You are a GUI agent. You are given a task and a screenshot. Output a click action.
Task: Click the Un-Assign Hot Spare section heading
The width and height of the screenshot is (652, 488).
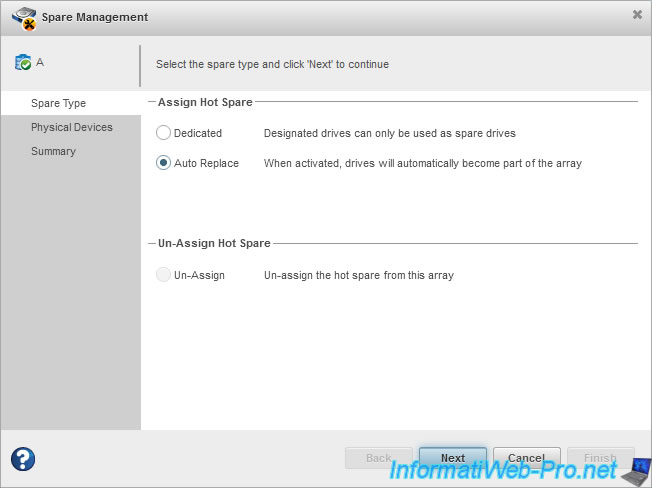click(214, 243)
